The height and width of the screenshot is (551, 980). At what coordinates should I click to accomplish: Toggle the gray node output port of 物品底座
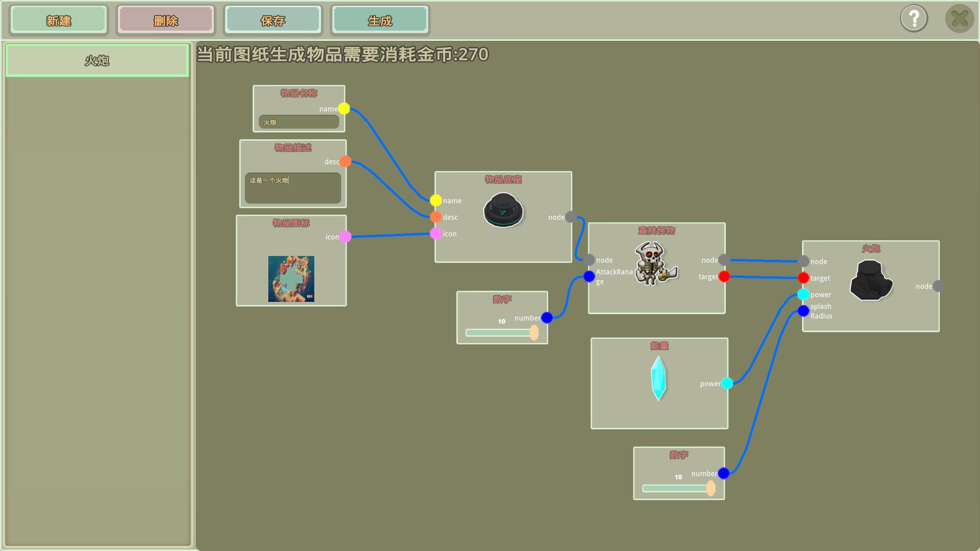(570, 217)
